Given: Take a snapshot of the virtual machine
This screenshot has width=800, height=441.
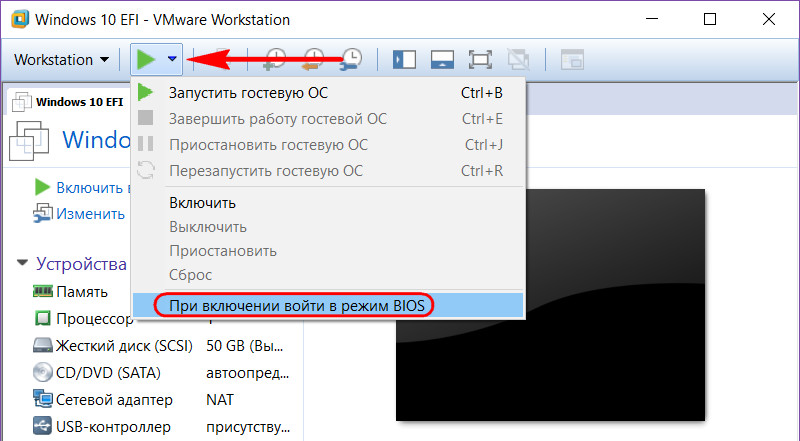Looking at the screenshot, I should [274, 59].
